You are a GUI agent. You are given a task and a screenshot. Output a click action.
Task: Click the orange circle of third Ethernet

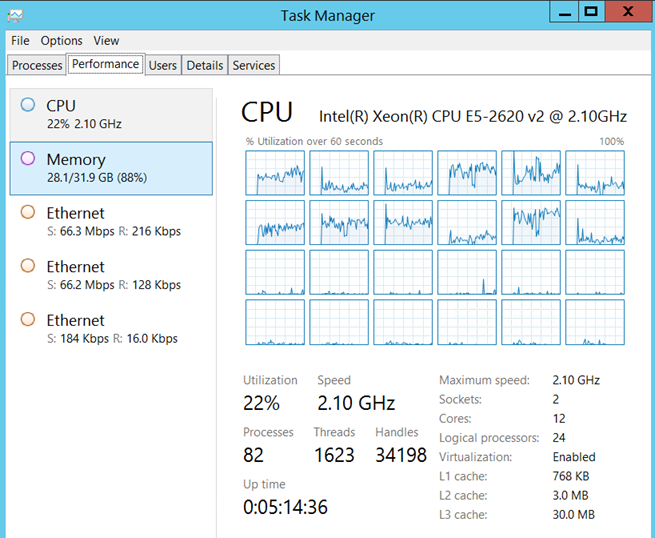28,319
